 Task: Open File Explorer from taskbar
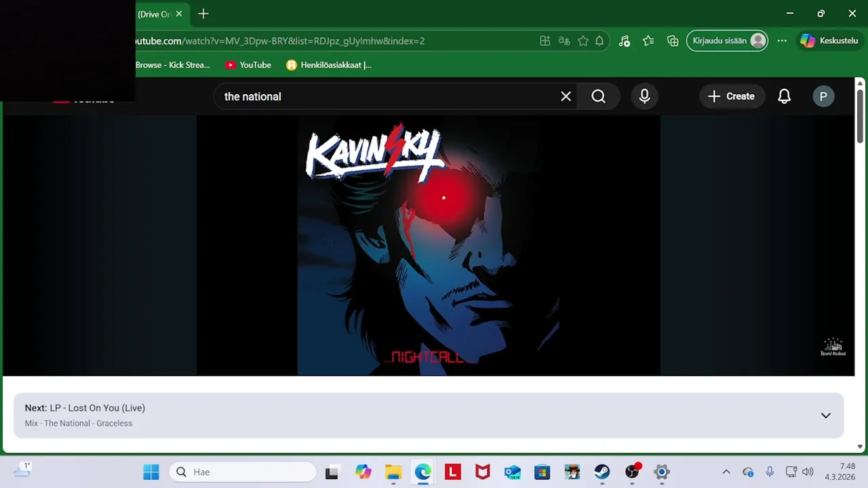393,472
